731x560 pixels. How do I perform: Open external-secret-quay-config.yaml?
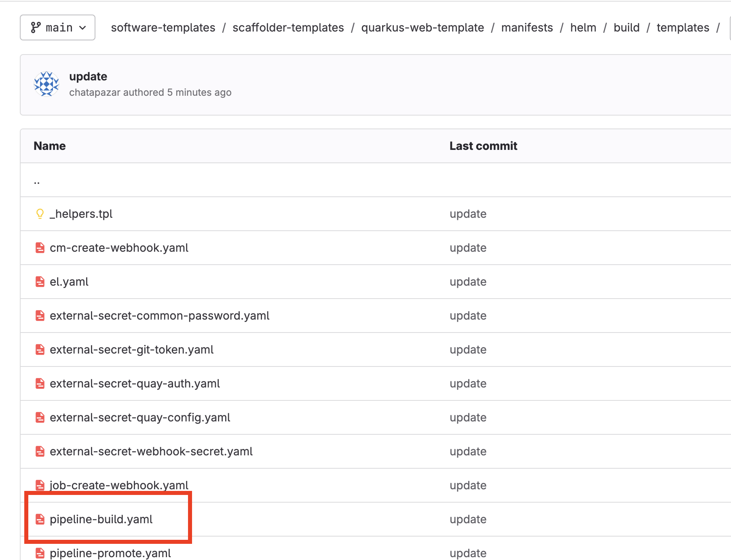(140, 417)
